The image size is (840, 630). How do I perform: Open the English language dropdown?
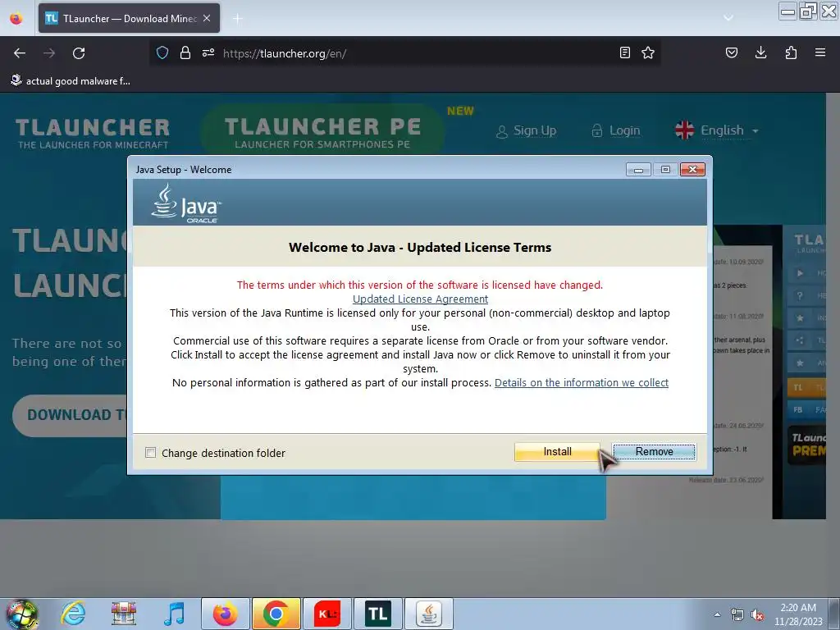pos(717,130)
